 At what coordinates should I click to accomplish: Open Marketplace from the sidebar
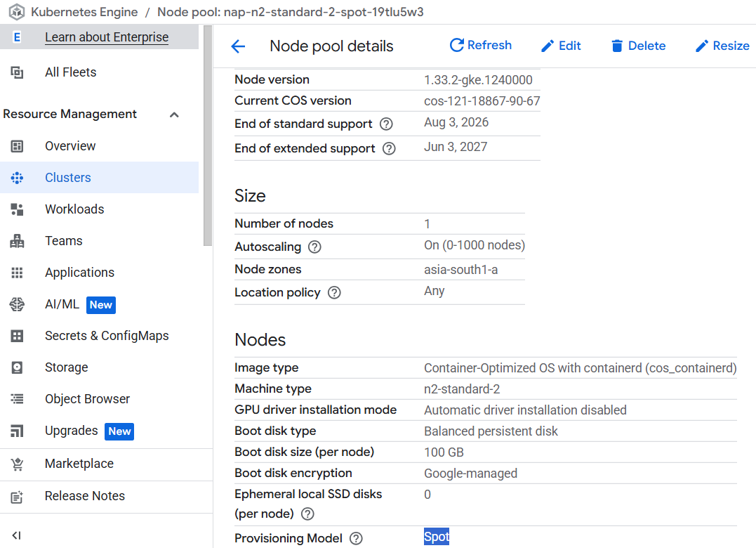click(x=79, y=464)
